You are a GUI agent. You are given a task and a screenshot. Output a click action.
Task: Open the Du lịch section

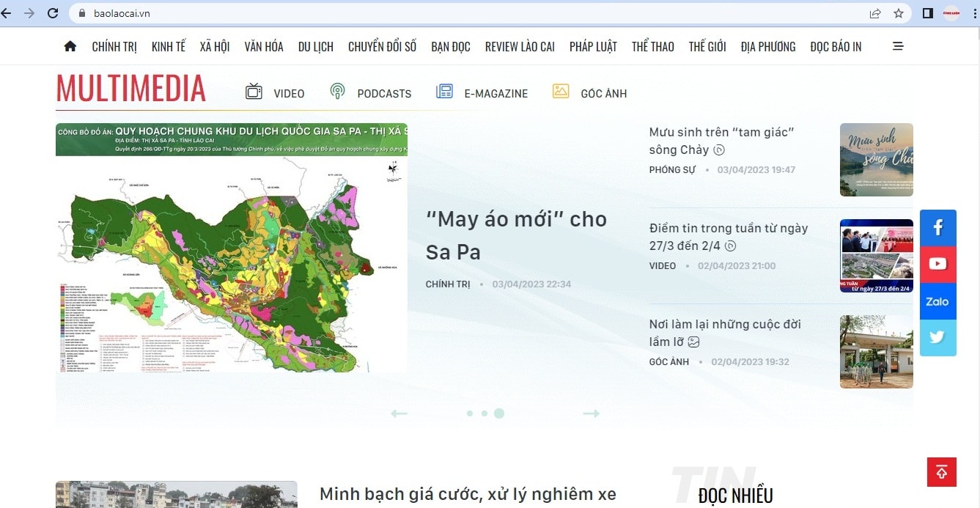click(316, 46)
